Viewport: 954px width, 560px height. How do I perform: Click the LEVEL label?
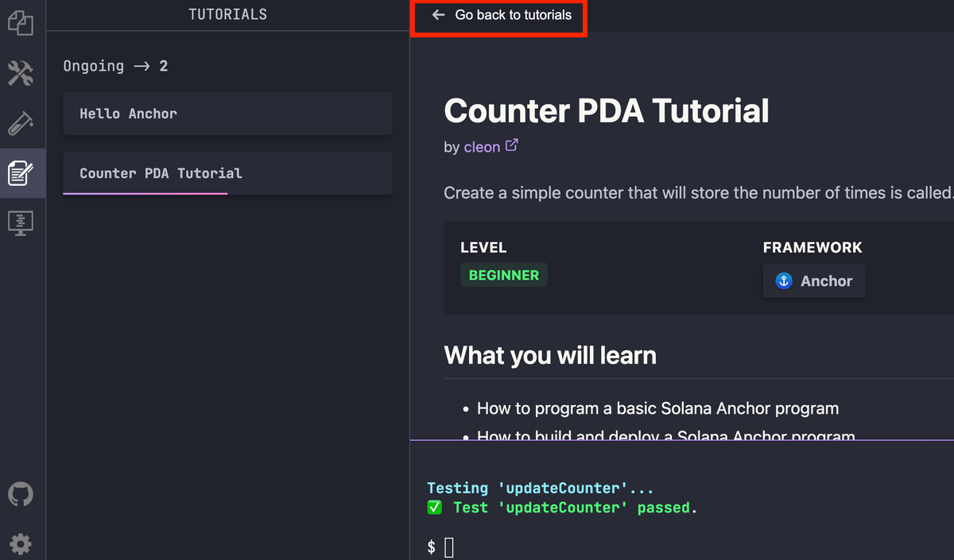coord(483,248)
